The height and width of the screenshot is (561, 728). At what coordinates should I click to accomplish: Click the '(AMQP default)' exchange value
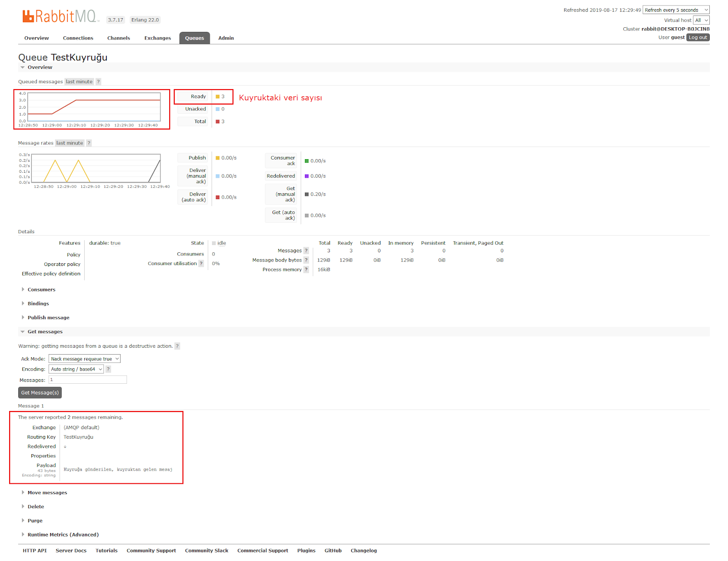point(81,428)
